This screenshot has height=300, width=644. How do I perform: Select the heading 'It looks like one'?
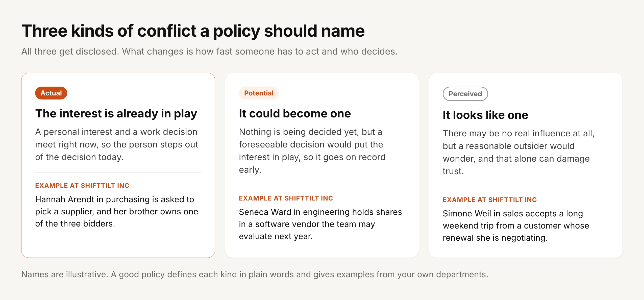[485, 115]
